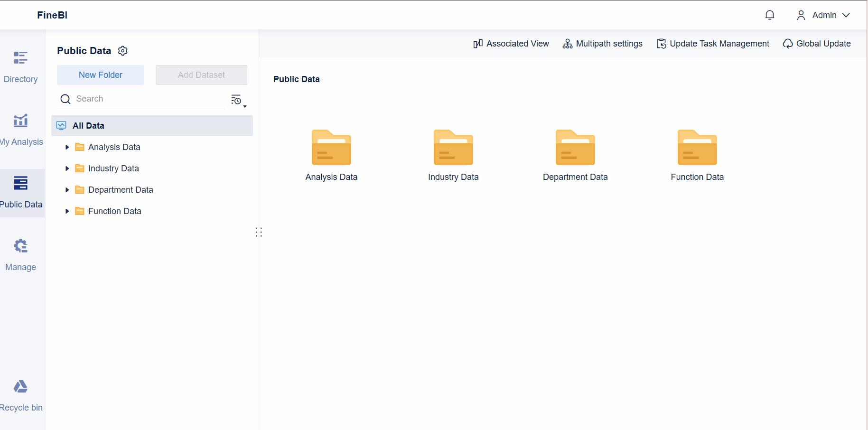
Task: Create a New Folder
Action: coord(100,75)
